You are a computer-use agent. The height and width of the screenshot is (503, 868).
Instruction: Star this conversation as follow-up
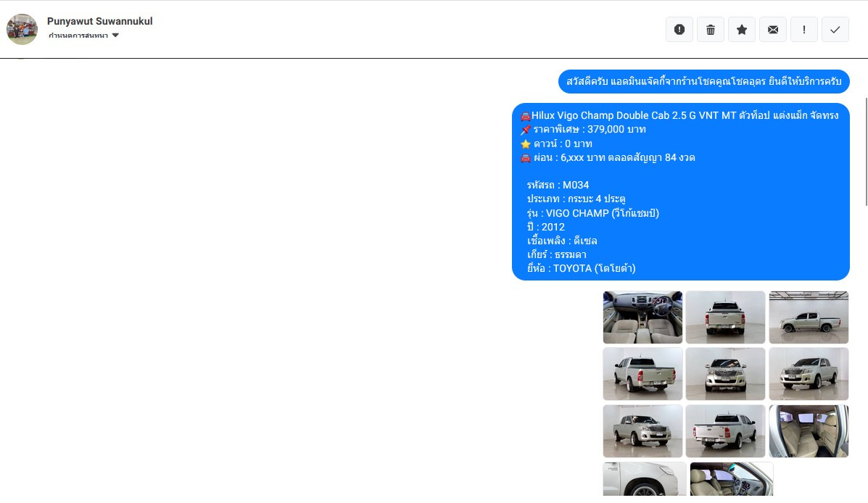tap(742, 29)
